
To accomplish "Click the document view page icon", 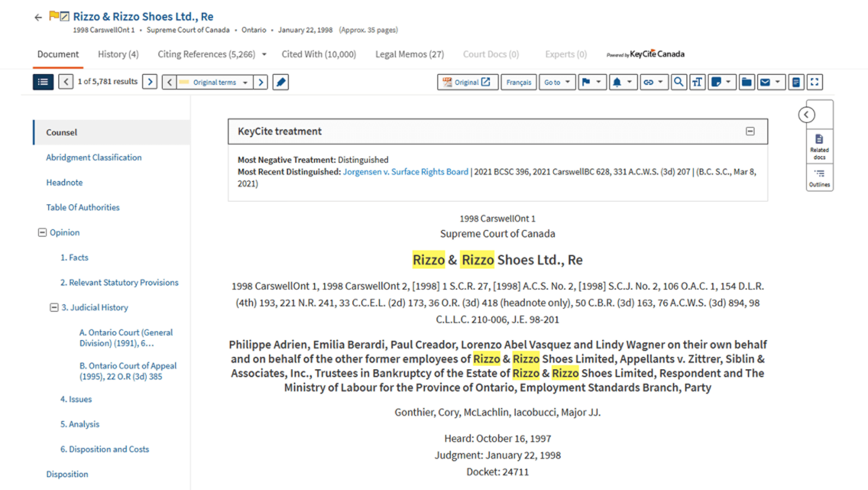I will pos(796,82).
